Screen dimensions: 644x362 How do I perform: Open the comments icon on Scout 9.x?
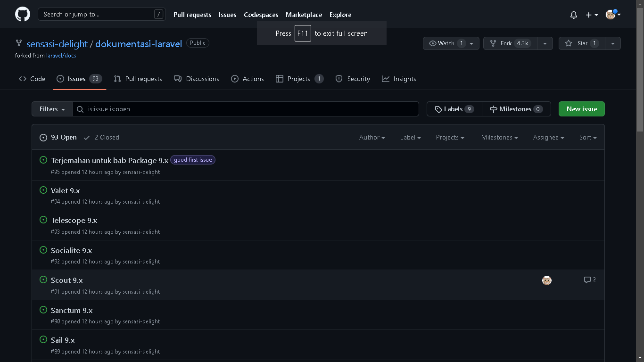coord(590,280)
